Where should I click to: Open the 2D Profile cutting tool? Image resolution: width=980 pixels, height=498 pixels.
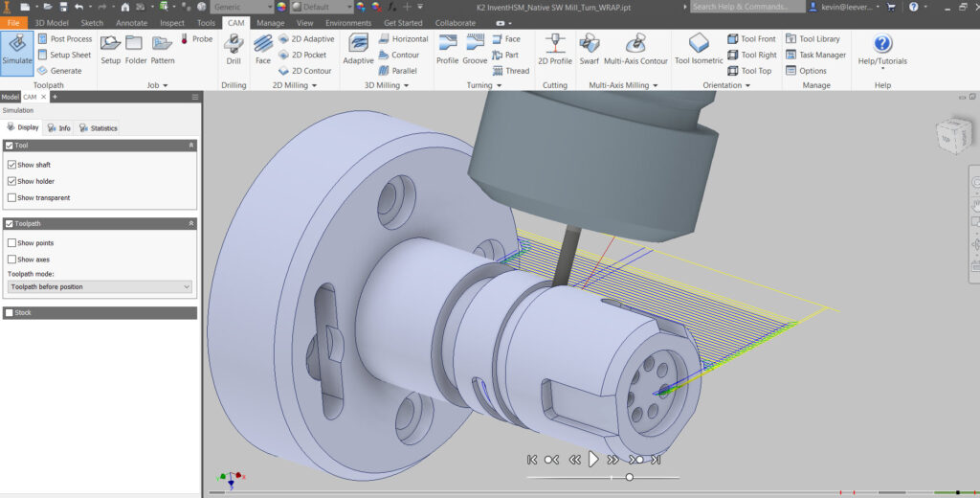[554, 48]
